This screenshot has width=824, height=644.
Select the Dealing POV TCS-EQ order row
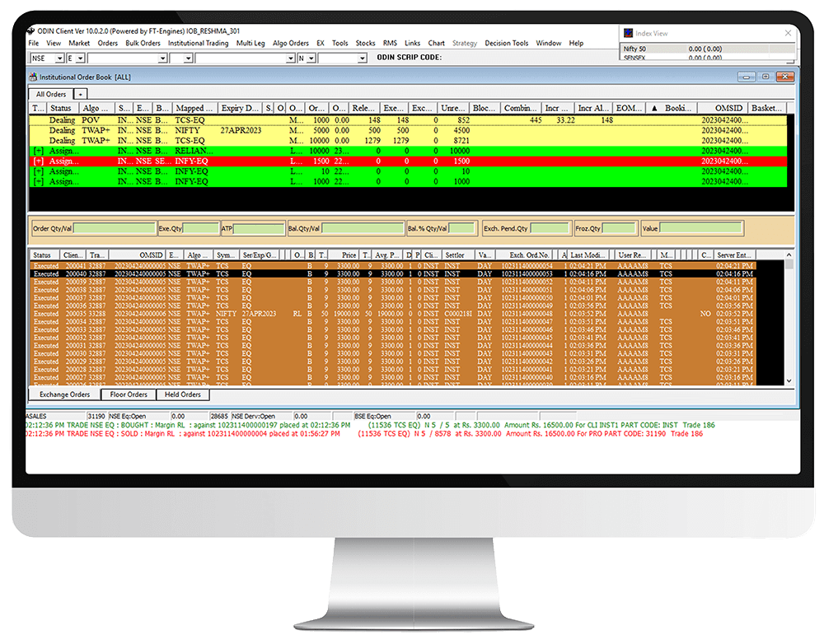[408, 120]
